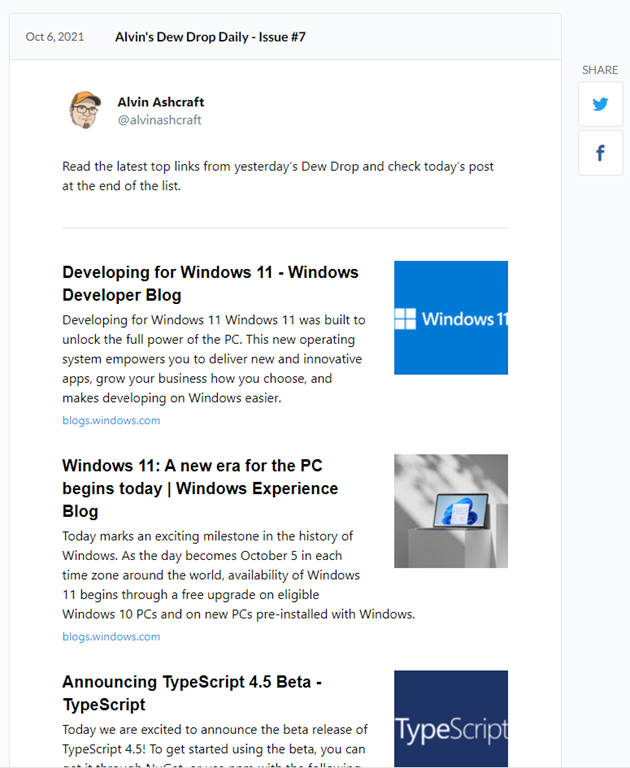Share this issue on Facebook
Viewport: 630px width, 768px height.
[x=600, y=153]
